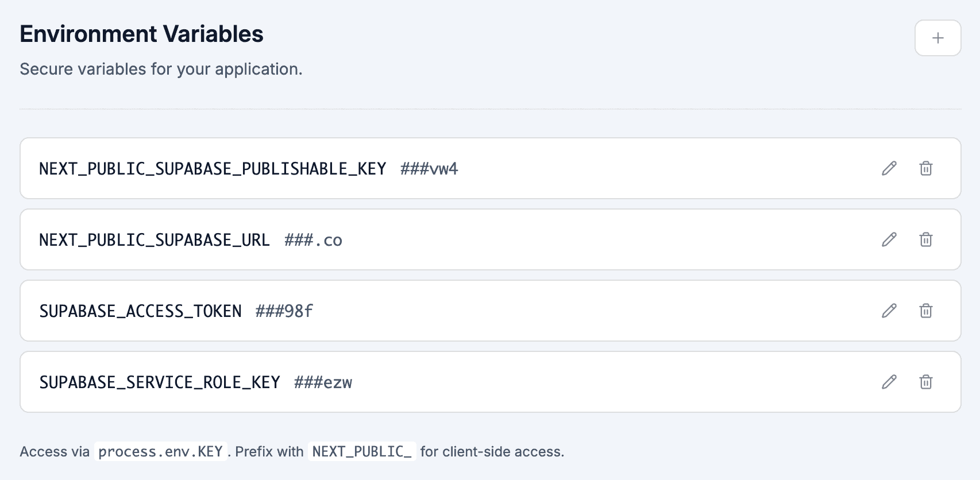Viewport: 980px width, 480px height.
Task: Click the process.env.KEY code snippet
Action: 160,452
